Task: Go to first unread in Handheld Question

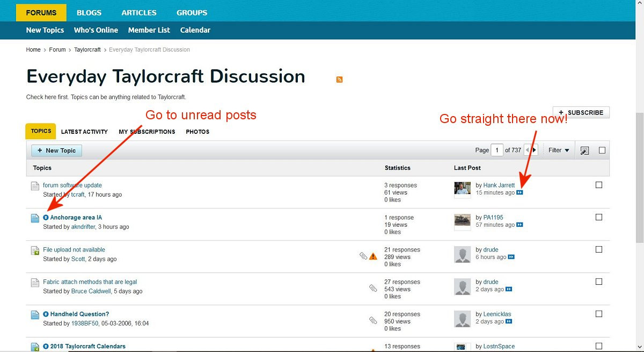Action: [46, 314]
